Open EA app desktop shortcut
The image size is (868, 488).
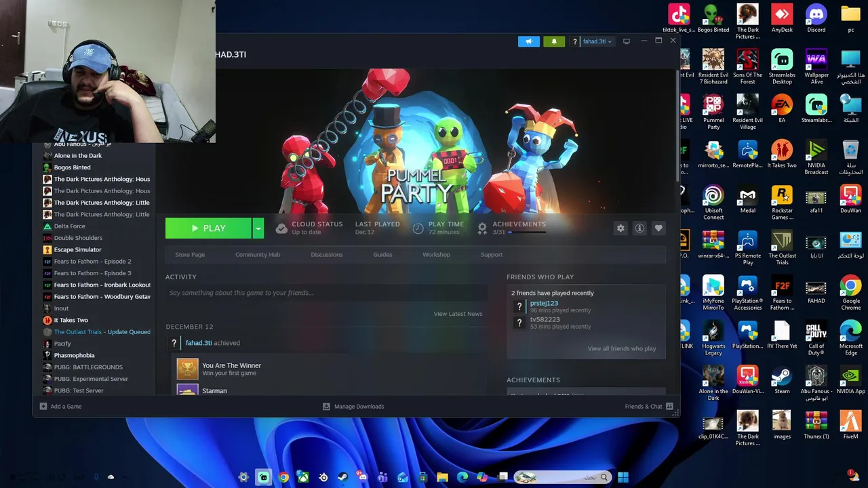click(x=782, y=108)
